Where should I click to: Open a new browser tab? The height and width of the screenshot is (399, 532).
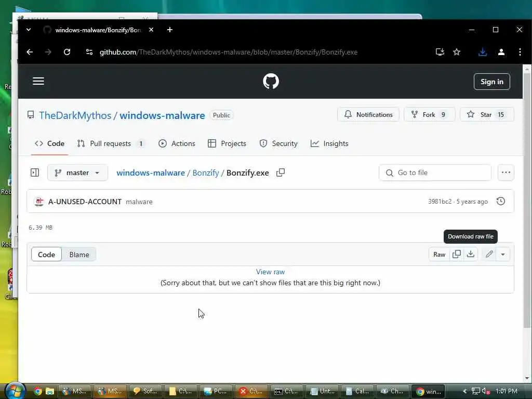click(170, 30)
